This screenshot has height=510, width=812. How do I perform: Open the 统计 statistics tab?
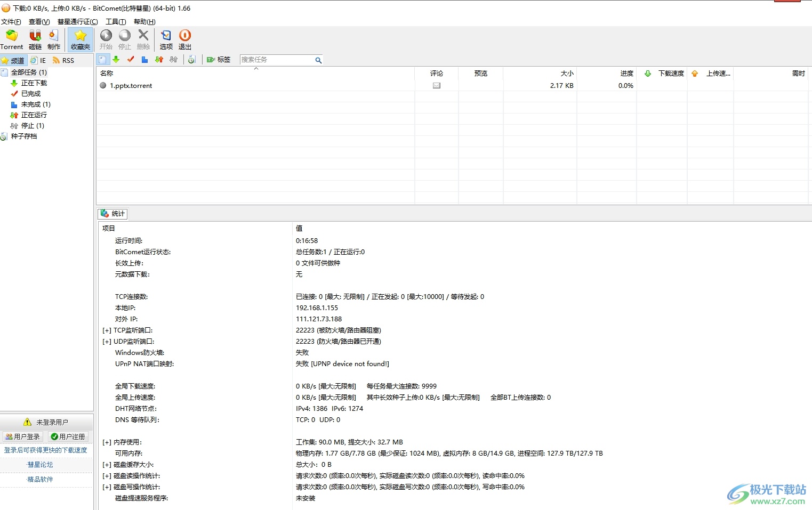[112, 214]
